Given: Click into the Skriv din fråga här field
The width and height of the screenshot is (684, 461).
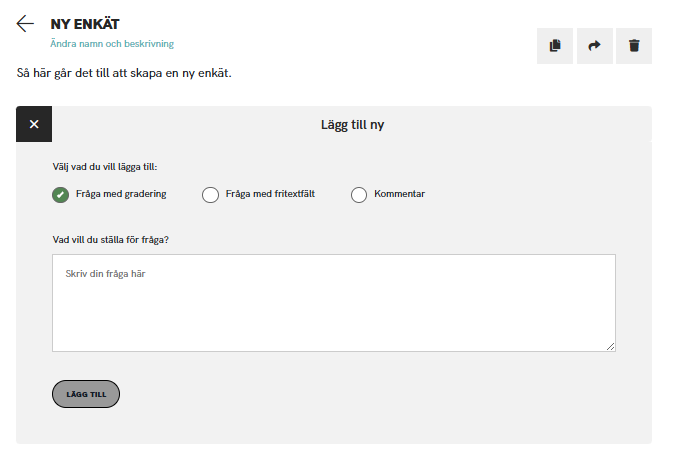Looking at the screenshot, I should tap(333, 303).
